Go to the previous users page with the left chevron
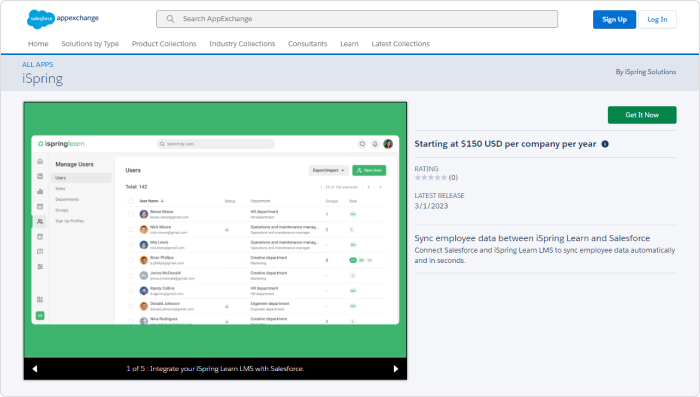 pyautogui.click(x=369, y=187)
